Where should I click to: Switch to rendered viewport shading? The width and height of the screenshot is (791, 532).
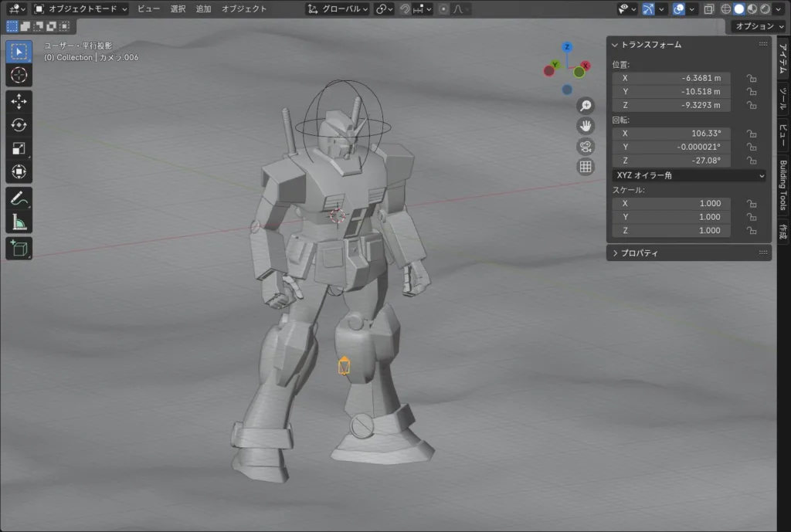click(x=766, y=9)
